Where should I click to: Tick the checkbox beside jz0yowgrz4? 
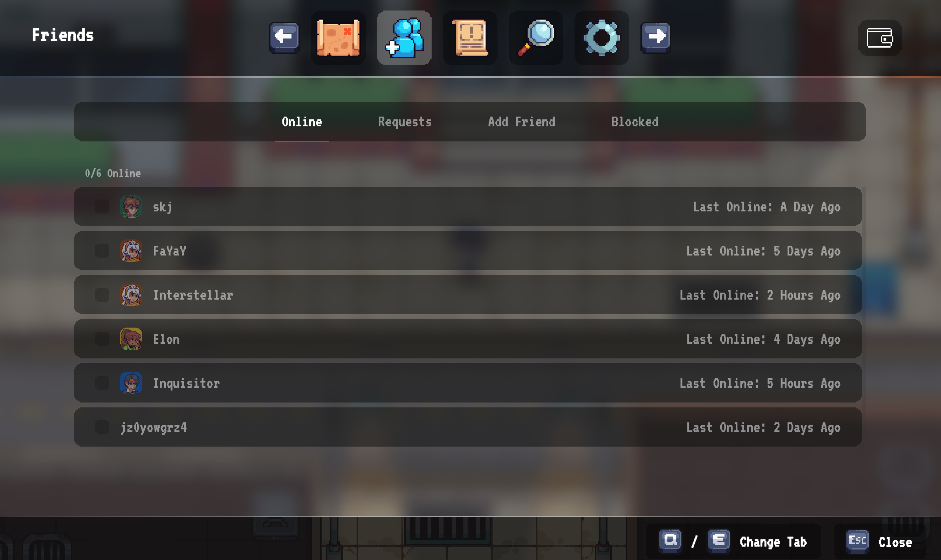click(102, 427)
